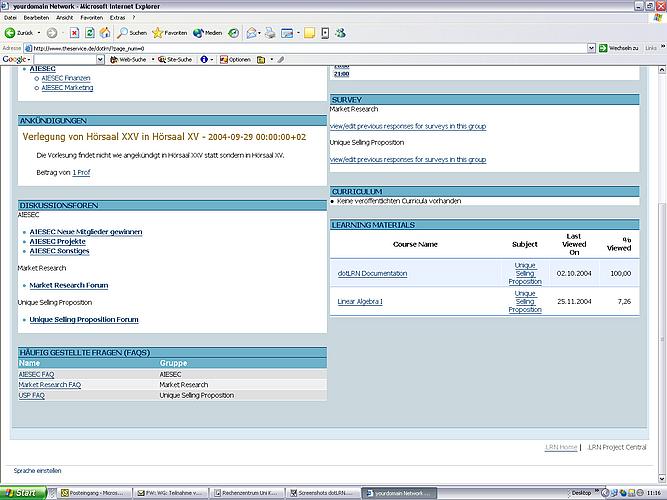This screenshot has height=500, width=667.
Task: Stop page loading with red X icon
Action: tap(74, 33)
